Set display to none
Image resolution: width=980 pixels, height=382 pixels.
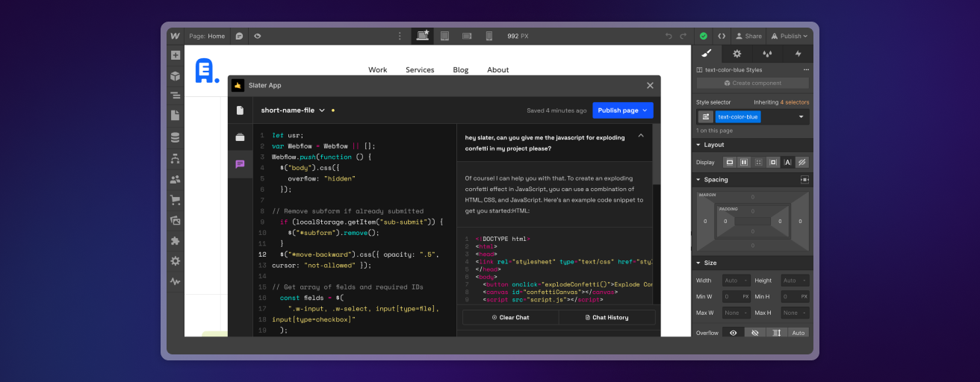click(802, 162)
